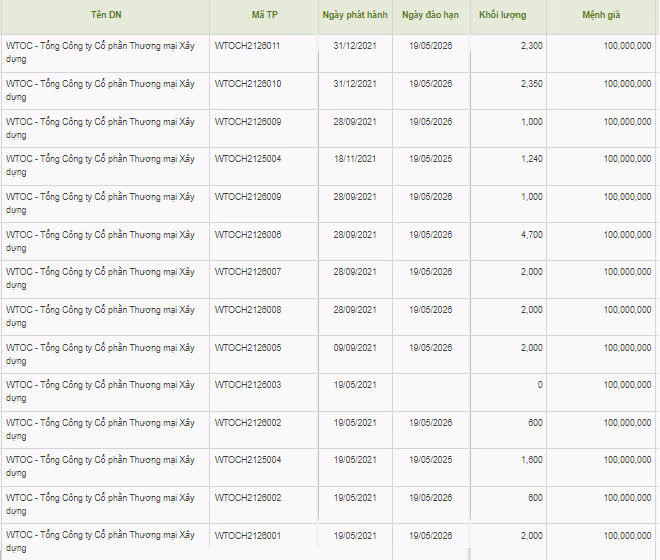Open bond code WTOCH2126010

pyautogui.click(x=248, y=84)
